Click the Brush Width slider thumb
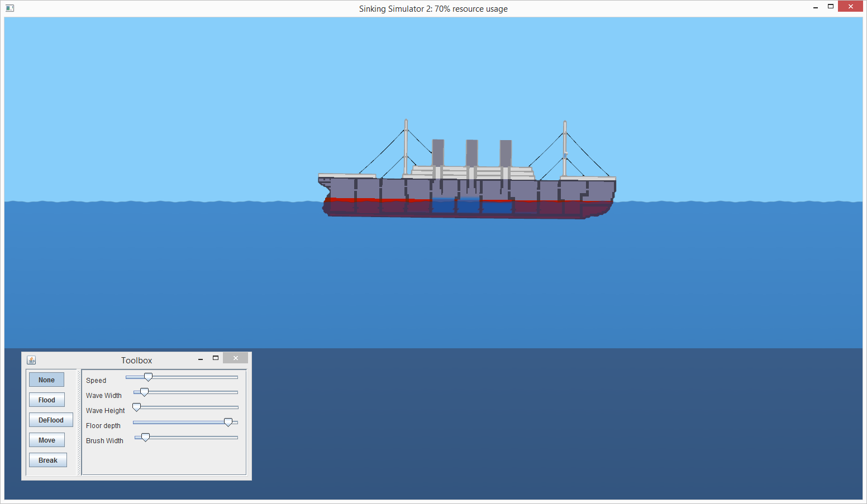 [x=145, y=438]
